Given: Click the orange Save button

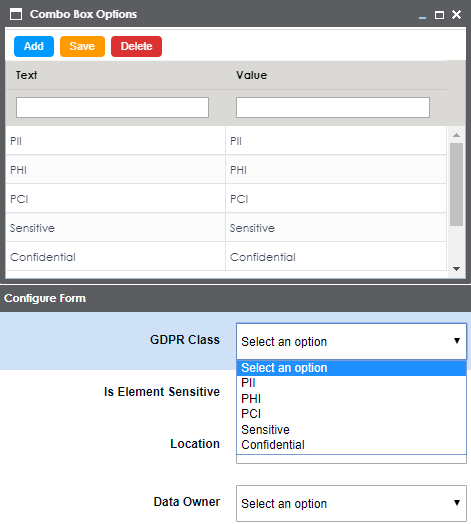Looking at the screenshot, I should (x=82, y=46).
